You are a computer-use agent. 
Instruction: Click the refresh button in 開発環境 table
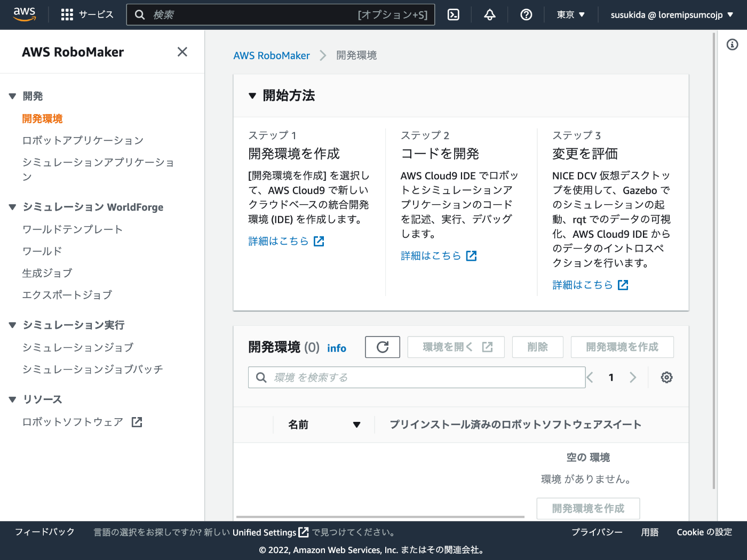[383, 347]
